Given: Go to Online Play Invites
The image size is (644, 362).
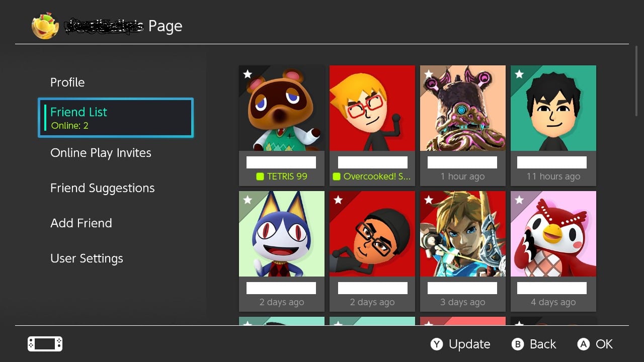Looking at the screenshot, I should coord(101,153).
